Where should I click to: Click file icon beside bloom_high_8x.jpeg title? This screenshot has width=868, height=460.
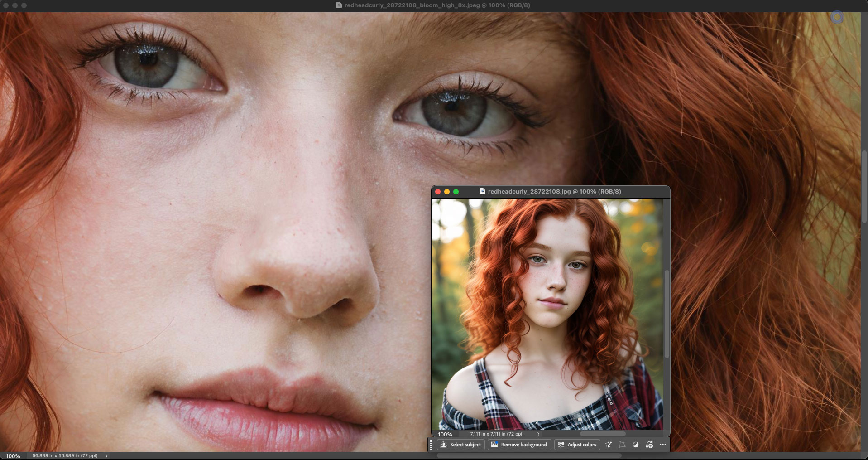(x=339, y=5)
